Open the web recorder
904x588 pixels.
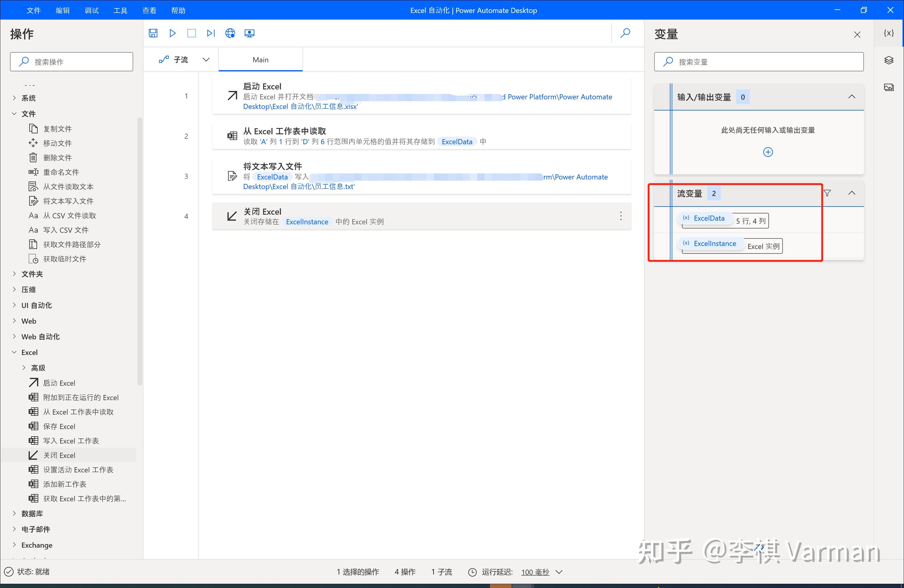(x=230, y=33)
